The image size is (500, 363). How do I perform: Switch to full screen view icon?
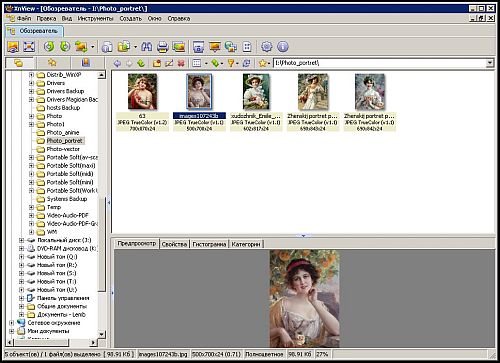[x=29, y=47]
